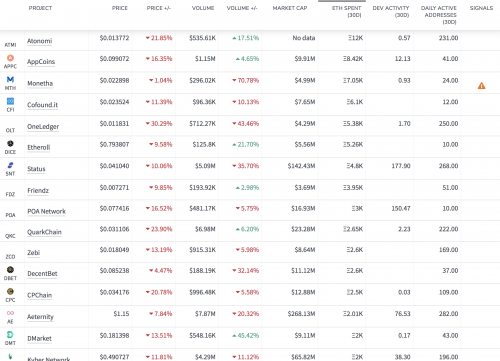This screenshot has width=500, height=361.
Task: Open the Atonomi project link
Action: (40, 41)
